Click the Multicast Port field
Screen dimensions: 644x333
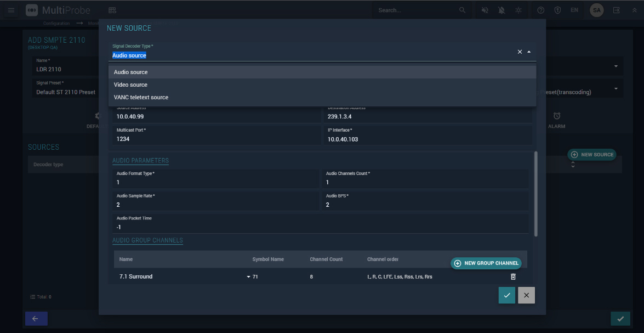(x=216, y=136)
